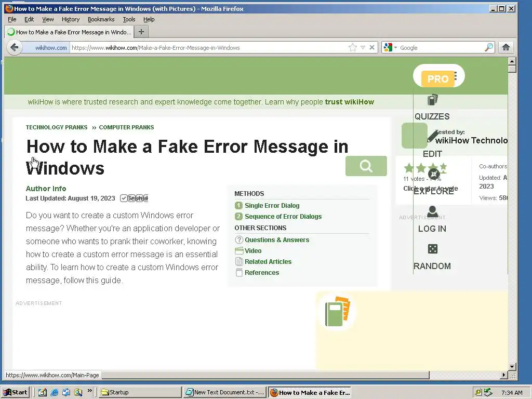
Task: Stop loading with the X button in address bar
Action: tap(372, 47)
